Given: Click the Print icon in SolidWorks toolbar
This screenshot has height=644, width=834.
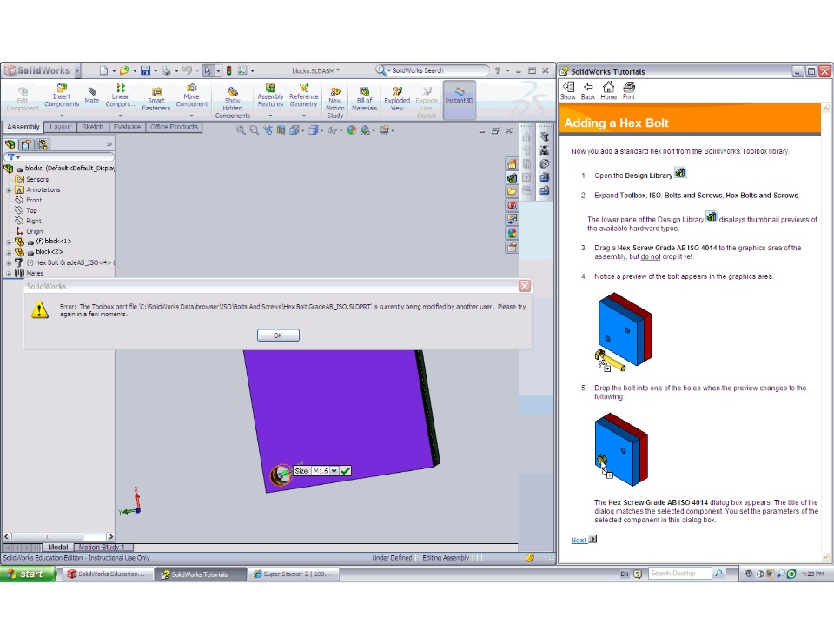Looking at the screenshot, I should tap(166, 70).
